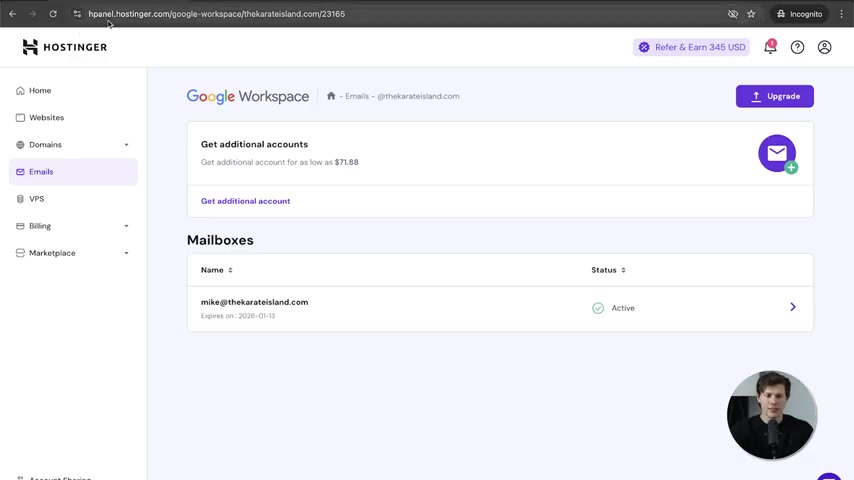The image size is (854, 480).
Task: Click the breadcrumb home icon
Action: (x=331, y=96)
